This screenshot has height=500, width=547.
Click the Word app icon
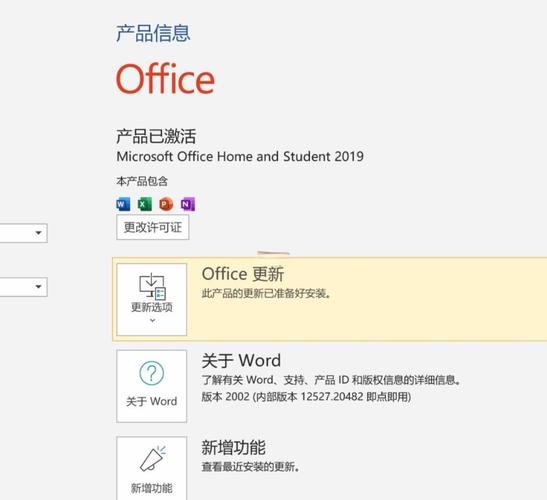[123, 204]
